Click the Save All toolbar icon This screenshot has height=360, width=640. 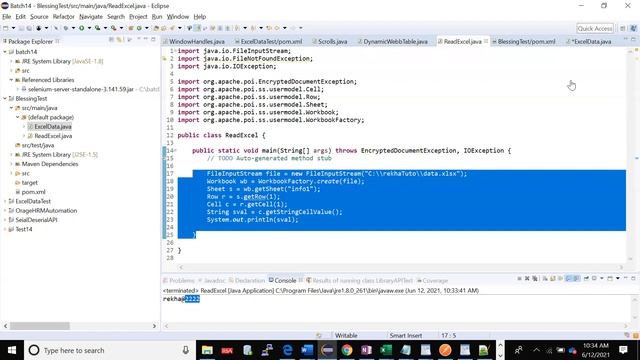29,28
